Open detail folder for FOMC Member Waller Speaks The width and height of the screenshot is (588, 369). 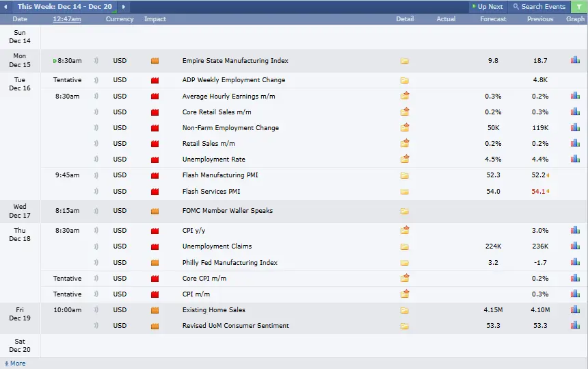pyautogui.click(x=404, y=212)
